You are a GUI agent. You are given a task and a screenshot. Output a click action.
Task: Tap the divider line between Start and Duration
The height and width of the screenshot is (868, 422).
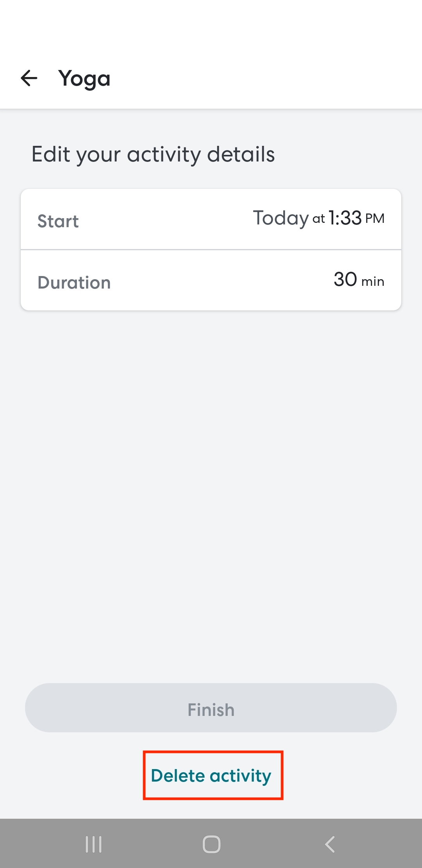[x=211, y=249]
